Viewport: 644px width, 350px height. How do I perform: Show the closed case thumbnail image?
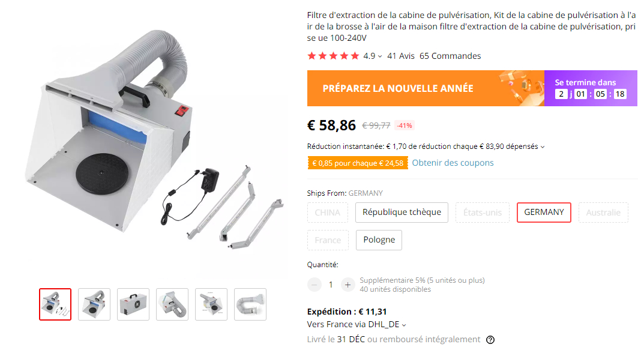coord(133,304)
